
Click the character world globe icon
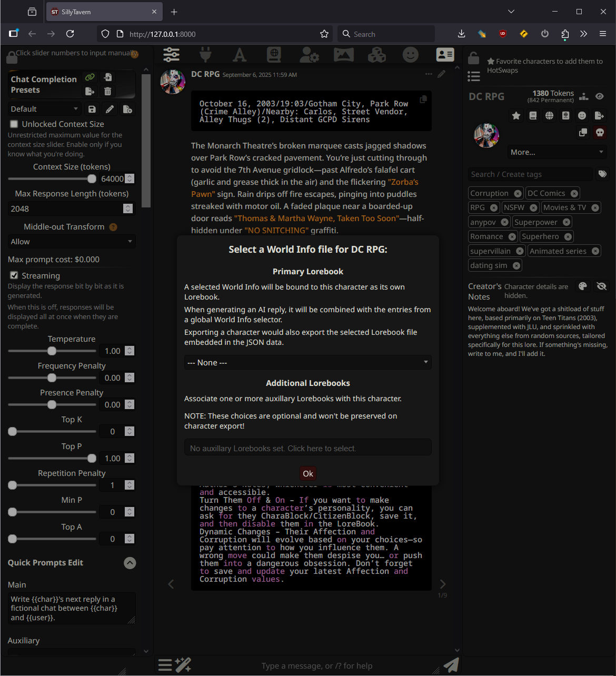tap(549, 116)
